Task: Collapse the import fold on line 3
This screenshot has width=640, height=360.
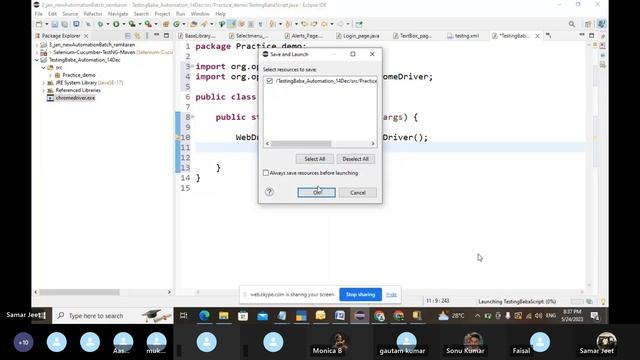Action: click(x=193, y=66)
